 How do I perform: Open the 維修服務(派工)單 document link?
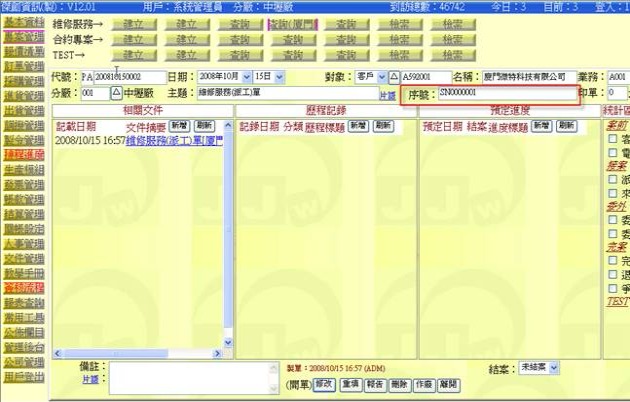(176, 141)
